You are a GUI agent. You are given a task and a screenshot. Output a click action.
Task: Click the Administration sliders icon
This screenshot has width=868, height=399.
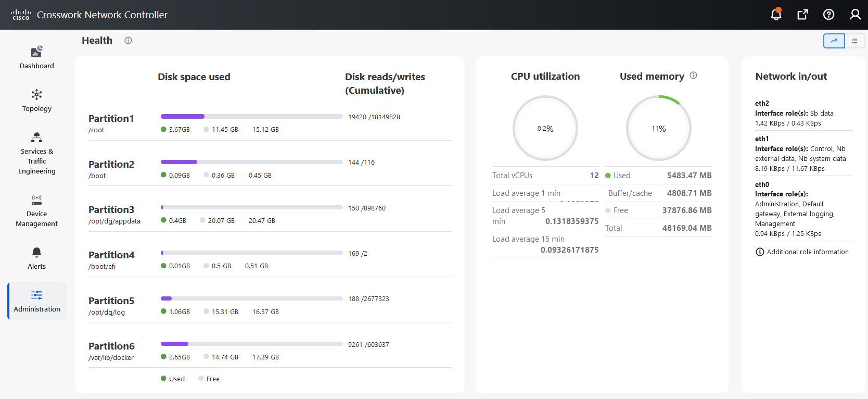coord(36,295)
